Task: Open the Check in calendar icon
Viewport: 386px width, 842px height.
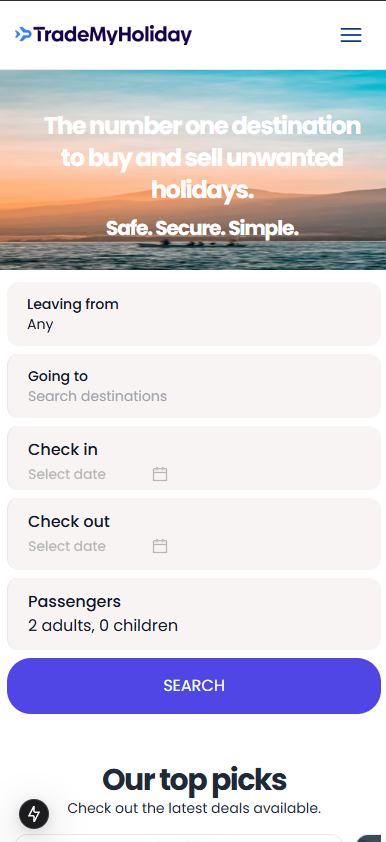Action: (160, 474)
